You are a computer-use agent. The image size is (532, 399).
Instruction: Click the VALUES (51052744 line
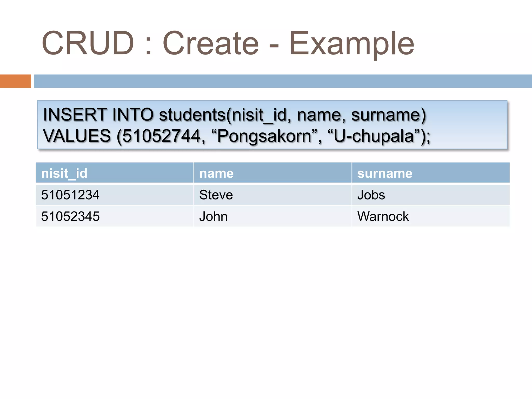237,136
